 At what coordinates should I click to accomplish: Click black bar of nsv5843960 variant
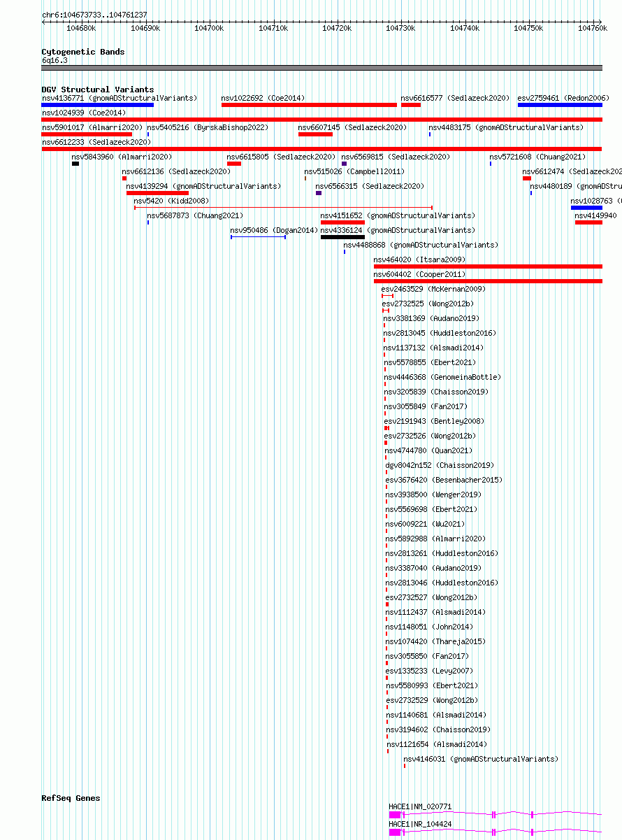click(75, 164)
